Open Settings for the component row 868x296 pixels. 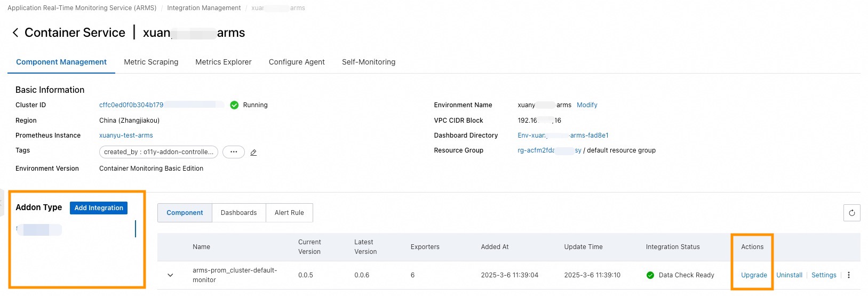pyautogui.click(x=824, y=275)
